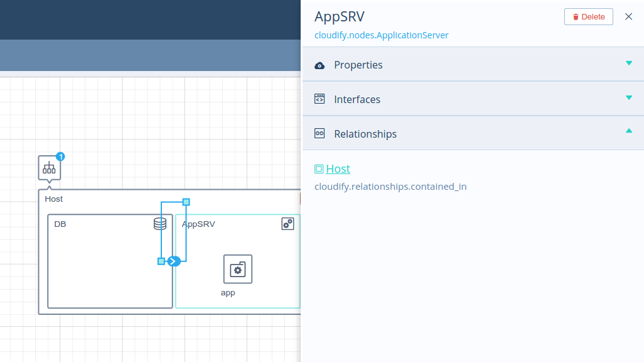Click the Host relationship square icon
Screen dimensions: 644x362
319,169
